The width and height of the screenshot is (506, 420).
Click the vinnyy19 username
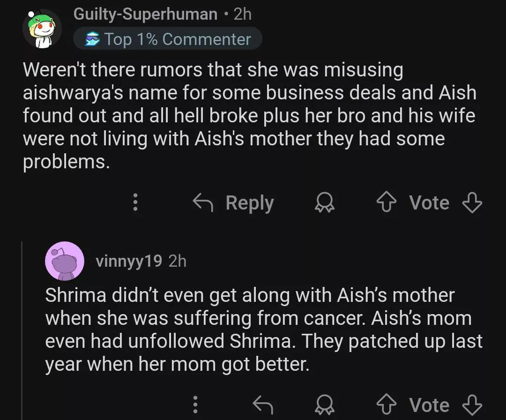click(x=128, y=261)
